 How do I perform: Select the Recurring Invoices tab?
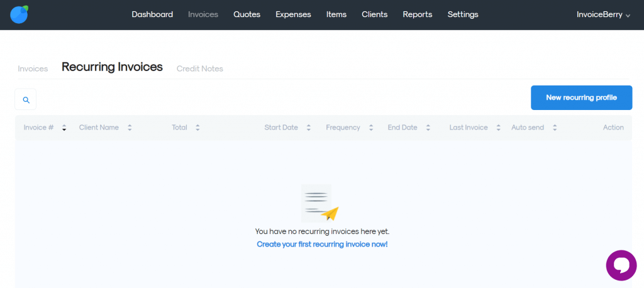112,67
